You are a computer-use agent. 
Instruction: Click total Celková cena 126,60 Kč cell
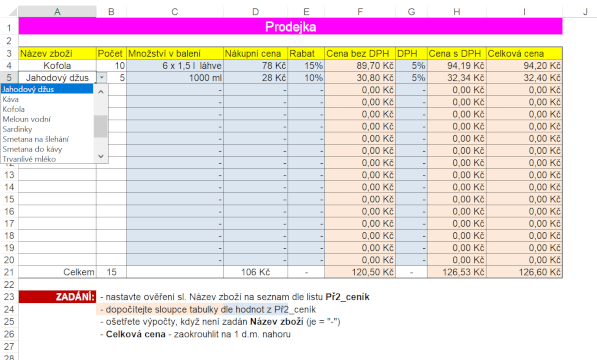[524, 272]
